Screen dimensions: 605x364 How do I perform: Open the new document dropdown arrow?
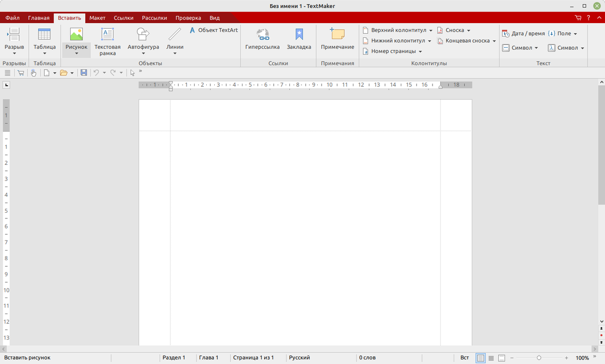tap(54, 73)
